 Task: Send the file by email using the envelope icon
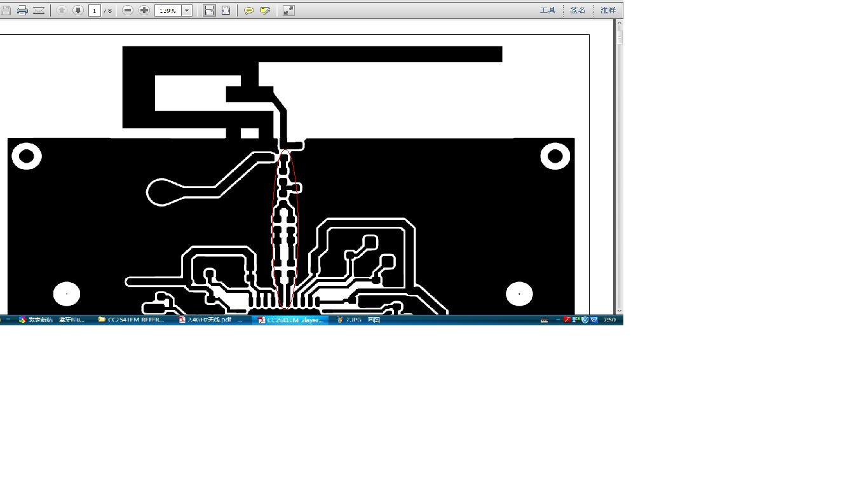click(x=39, y=10)
